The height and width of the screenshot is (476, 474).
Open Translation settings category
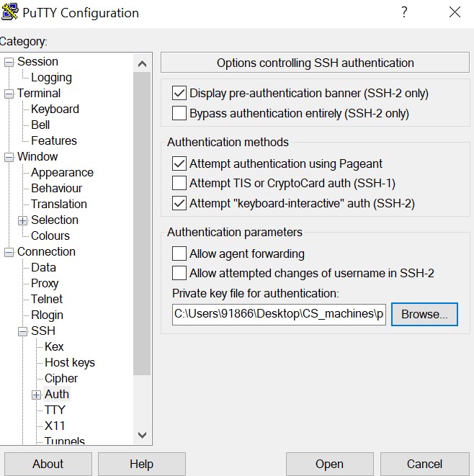coord(59,204)
